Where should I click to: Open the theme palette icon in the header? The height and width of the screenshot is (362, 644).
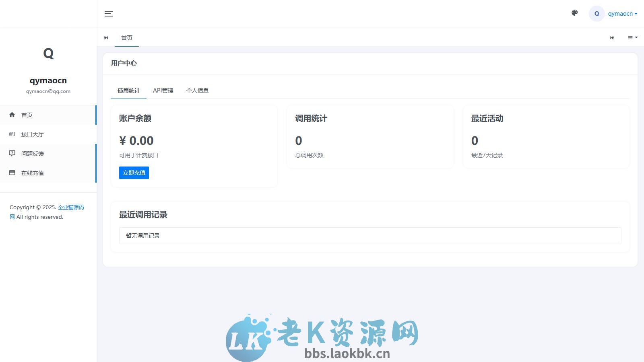(574, 13)
